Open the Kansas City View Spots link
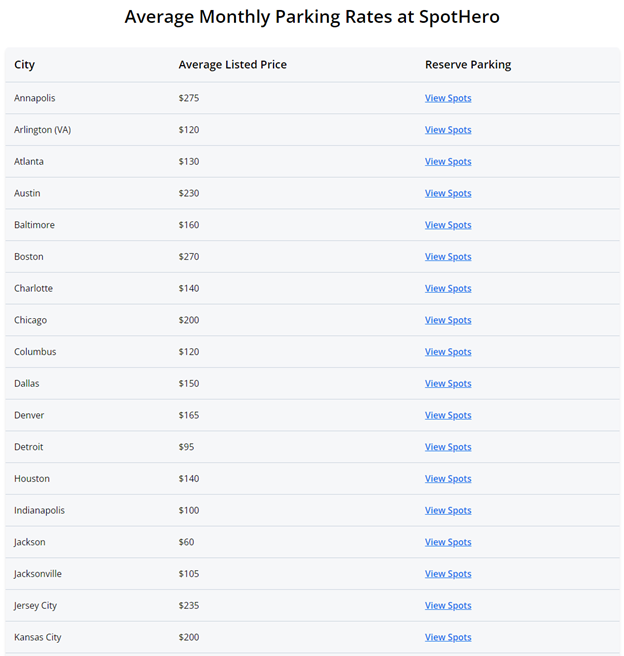 pos(448,637)
